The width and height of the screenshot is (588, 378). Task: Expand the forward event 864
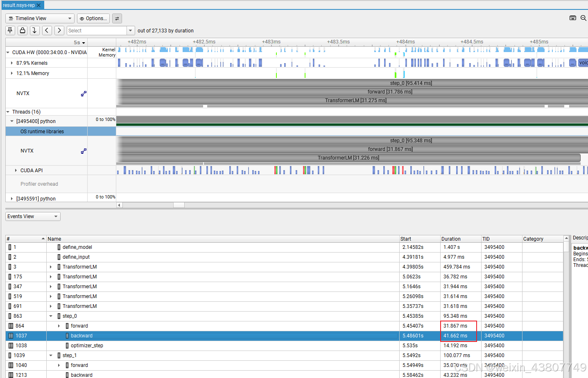pos(59,326)
